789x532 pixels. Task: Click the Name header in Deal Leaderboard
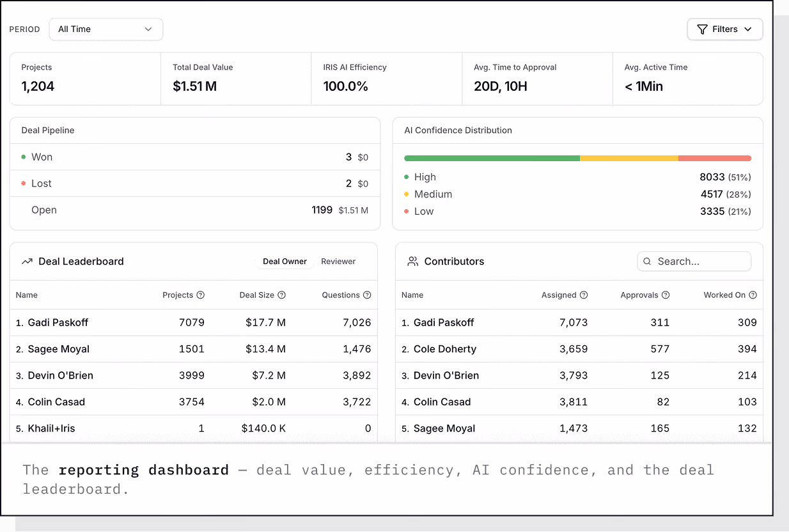(27, 295)
